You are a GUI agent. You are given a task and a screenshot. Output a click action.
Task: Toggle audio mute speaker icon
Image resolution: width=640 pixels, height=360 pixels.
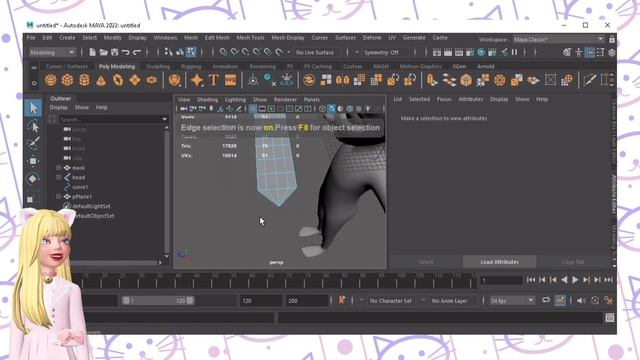pyautogui.click(x=581, y=300)
